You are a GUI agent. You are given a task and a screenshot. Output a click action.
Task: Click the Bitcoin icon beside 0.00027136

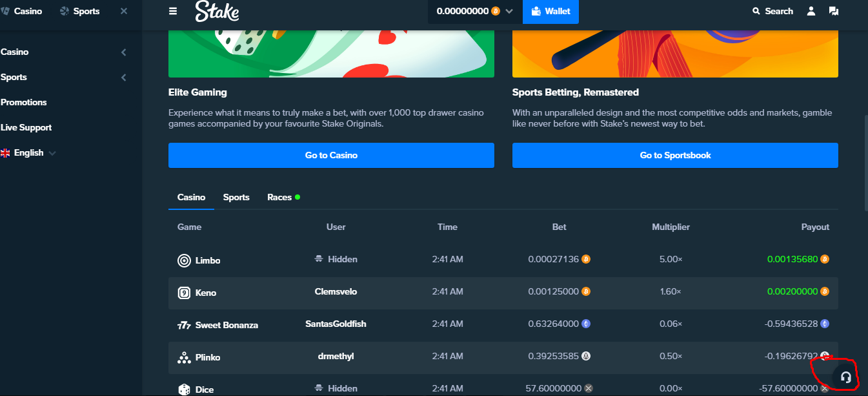click(x=586, y=259)
